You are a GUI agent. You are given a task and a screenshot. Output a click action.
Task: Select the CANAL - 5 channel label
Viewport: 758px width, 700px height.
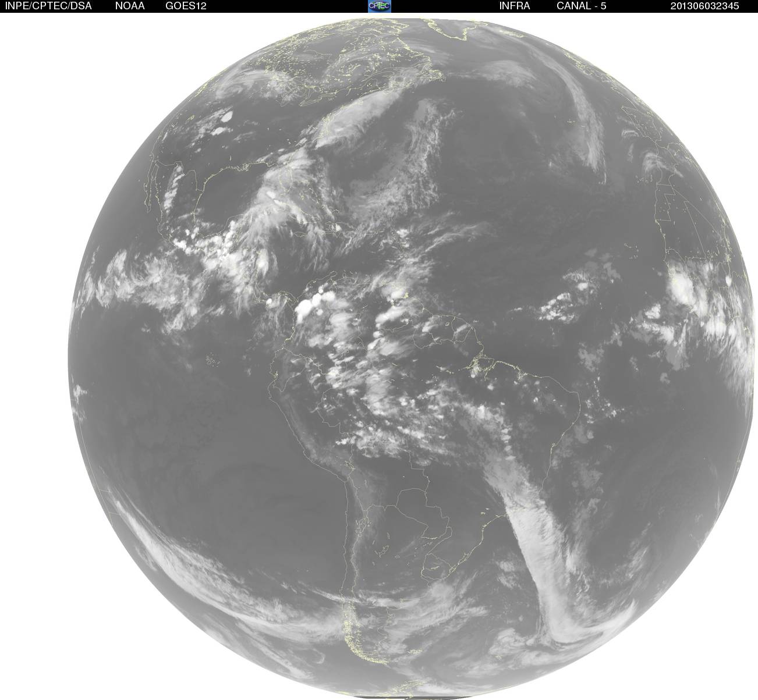click(582, 6)
